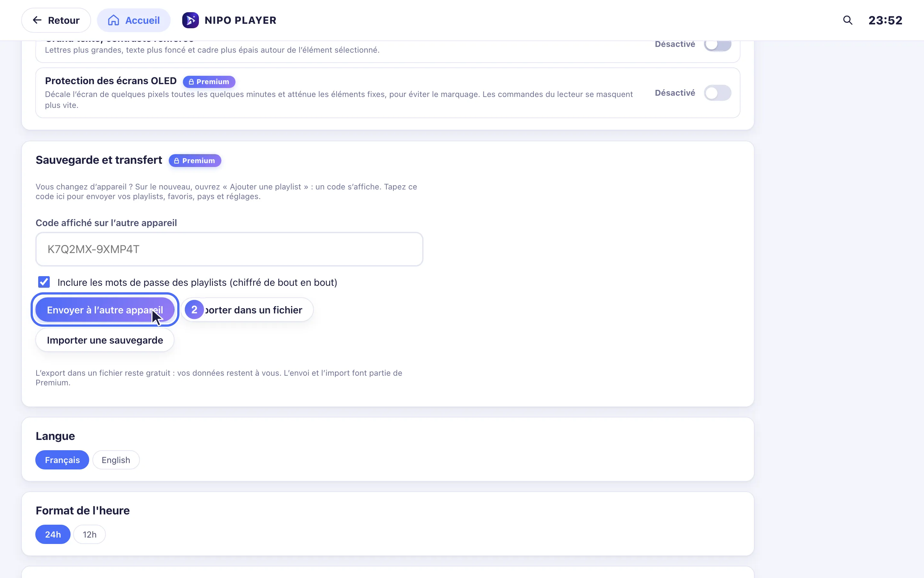Viewport: 924px width, 578px height.
Task: Click the Format de l'heure heading
Action: tap(82, 511)
